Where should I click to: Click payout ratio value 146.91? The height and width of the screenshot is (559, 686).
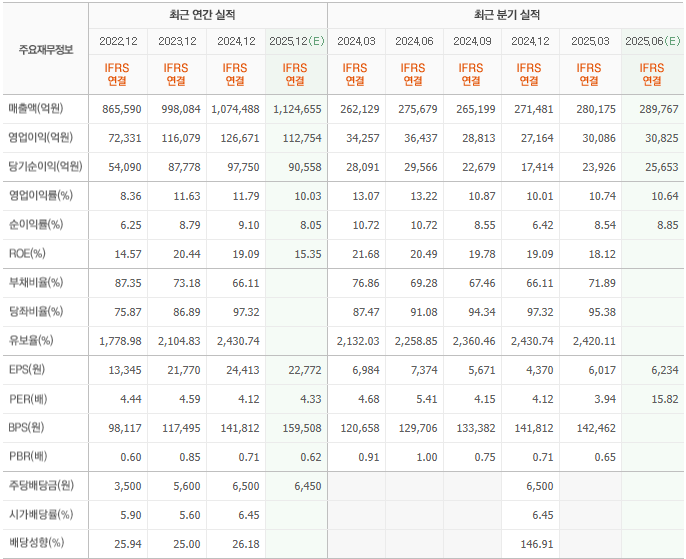point(537,544)
